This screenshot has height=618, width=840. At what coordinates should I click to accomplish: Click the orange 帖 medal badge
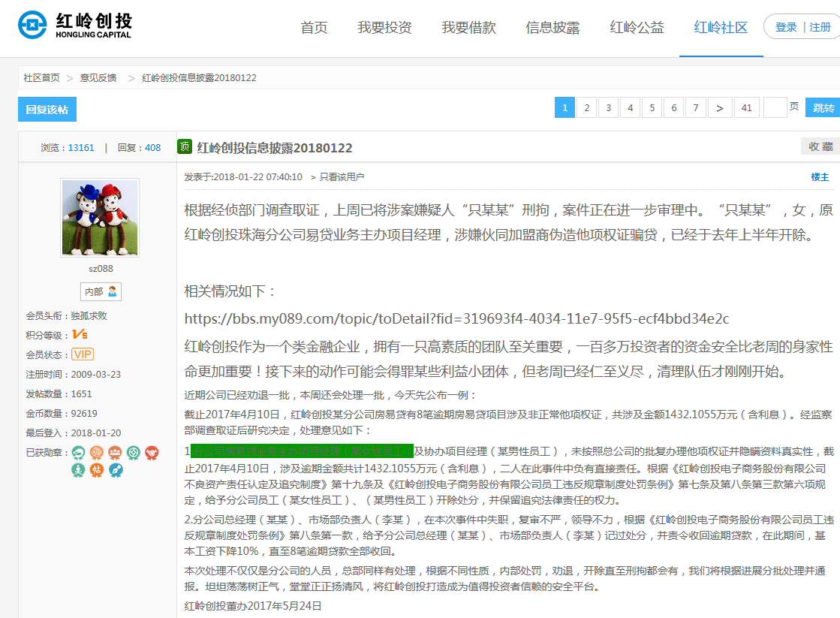(97, 470)
